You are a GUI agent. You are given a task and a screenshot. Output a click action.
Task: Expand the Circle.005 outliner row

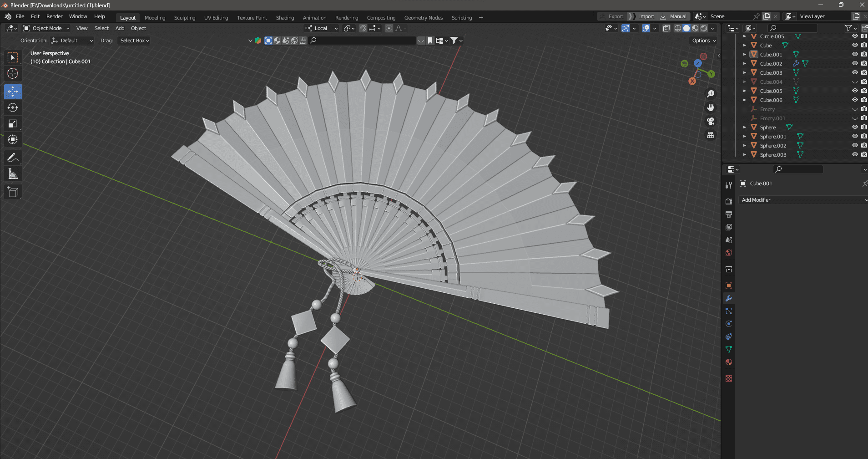tap(744, 36)
